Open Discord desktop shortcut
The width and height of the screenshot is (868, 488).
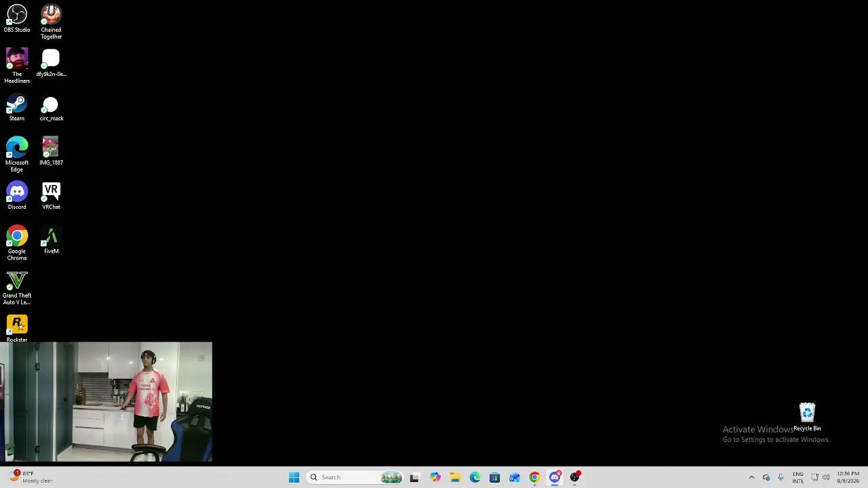pyautogui.click(x=17, y=196)
